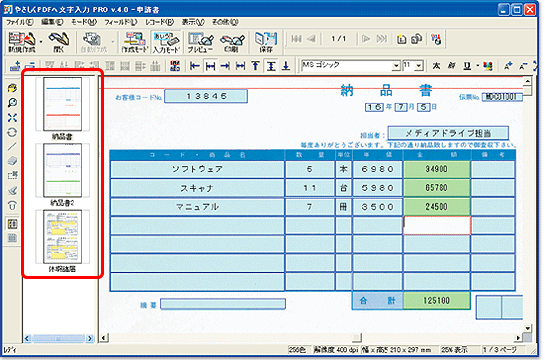Click the 保存 (save) icon

266,42
